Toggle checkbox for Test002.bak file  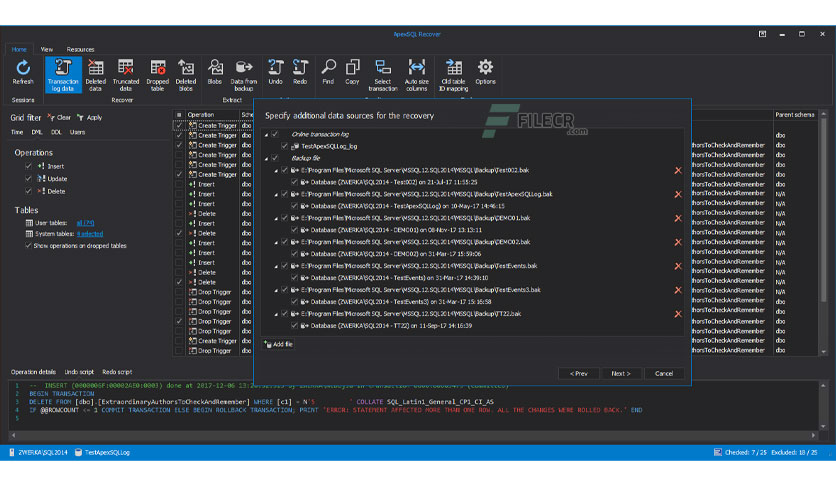(285, 171)
